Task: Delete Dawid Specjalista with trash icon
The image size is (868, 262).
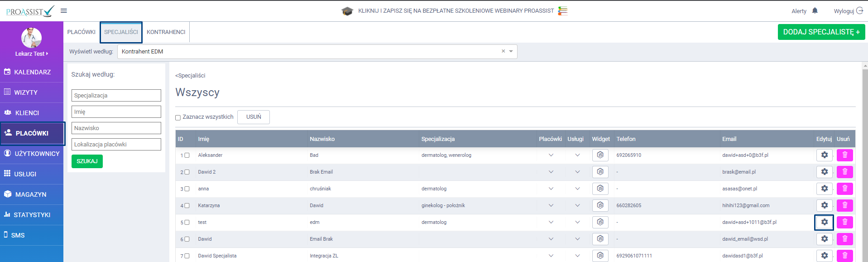Action: (x=845, y=256)
